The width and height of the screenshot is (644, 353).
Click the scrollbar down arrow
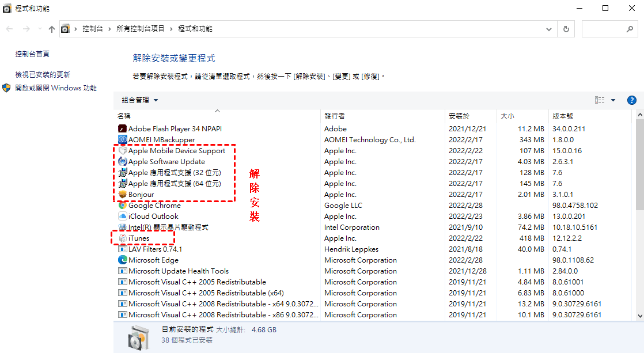640,316
